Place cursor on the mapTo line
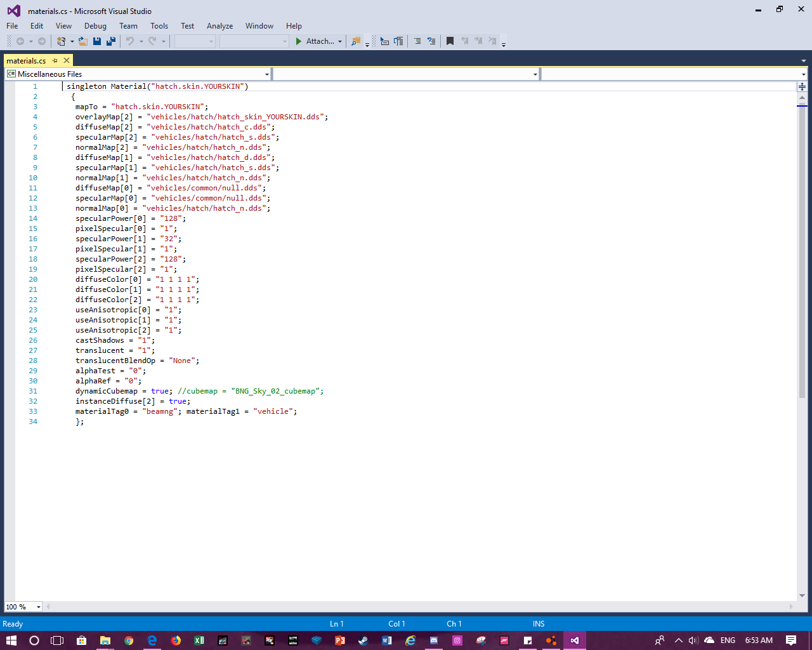812x650 pixels. click(141, 107)
